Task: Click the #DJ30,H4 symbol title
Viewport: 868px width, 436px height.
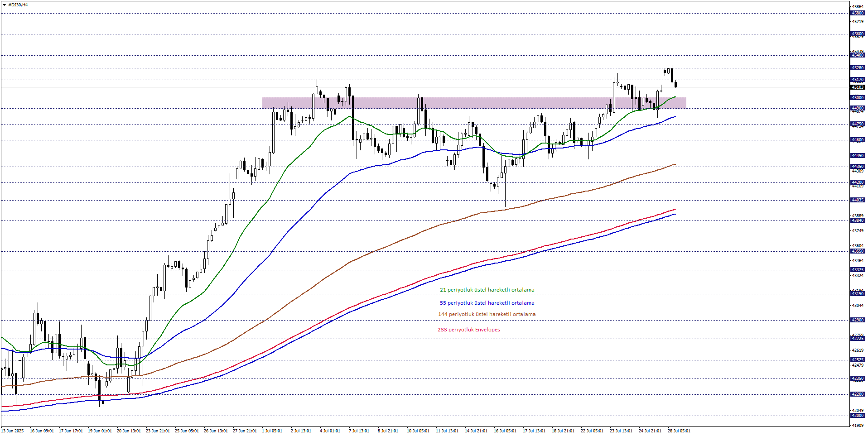Action: coord(18,5)
